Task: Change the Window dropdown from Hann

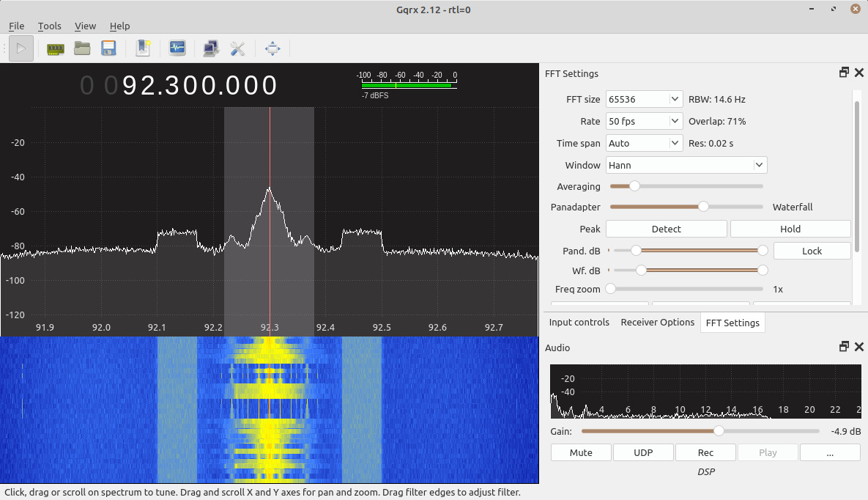Action: [686, 165]
